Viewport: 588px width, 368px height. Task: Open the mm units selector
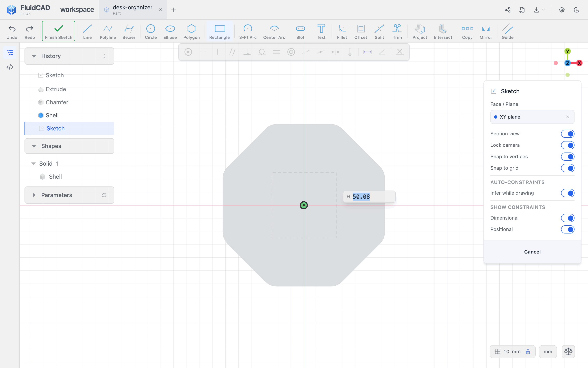[548, 351]
